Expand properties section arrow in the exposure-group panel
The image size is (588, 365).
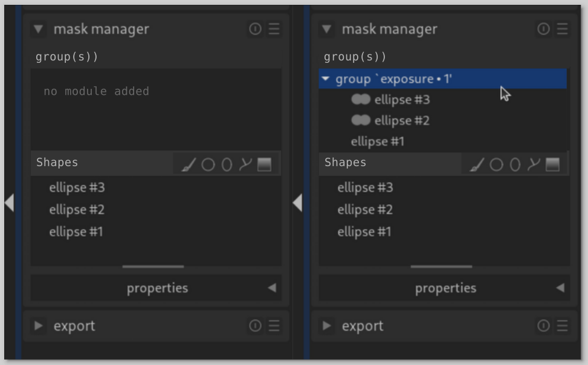coord(560,288)
